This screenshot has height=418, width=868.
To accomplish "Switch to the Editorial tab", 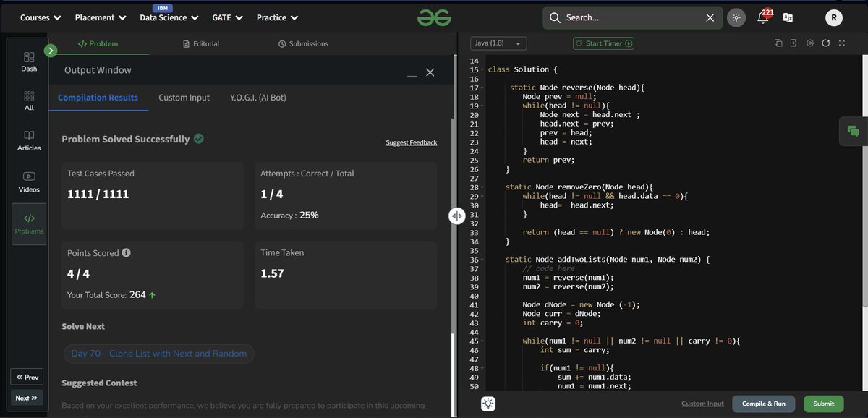I will (201, 43).
